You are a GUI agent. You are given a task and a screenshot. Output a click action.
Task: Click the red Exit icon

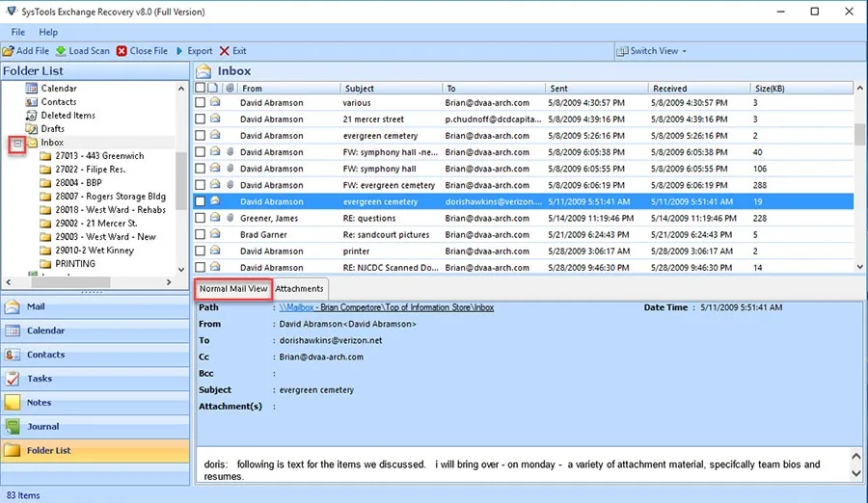pyautogui.click(x=224, y=51)
